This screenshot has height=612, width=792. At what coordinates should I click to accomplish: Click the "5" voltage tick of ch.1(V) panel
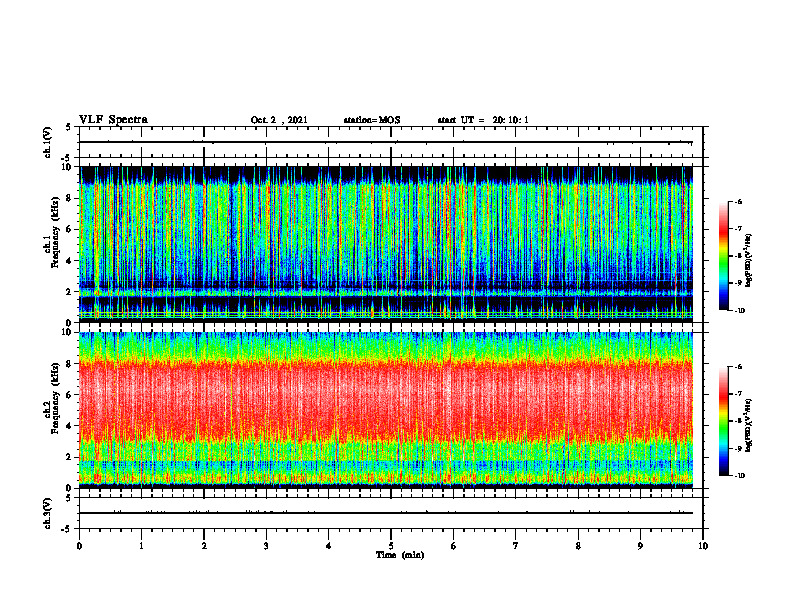click(68, 127)
